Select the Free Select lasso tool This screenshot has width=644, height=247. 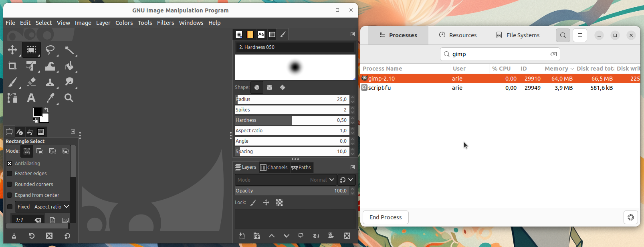tap(50, 50)
